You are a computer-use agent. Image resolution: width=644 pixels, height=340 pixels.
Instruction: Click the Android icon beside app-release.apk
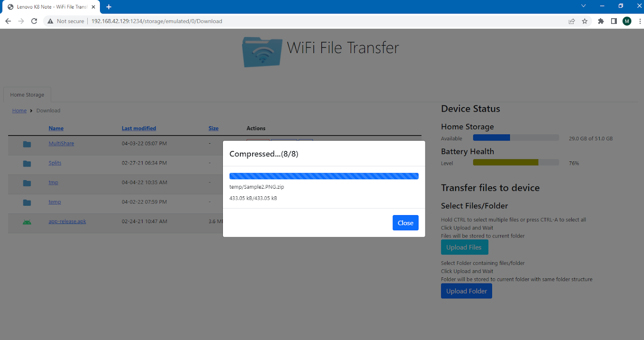click(27, 222)
